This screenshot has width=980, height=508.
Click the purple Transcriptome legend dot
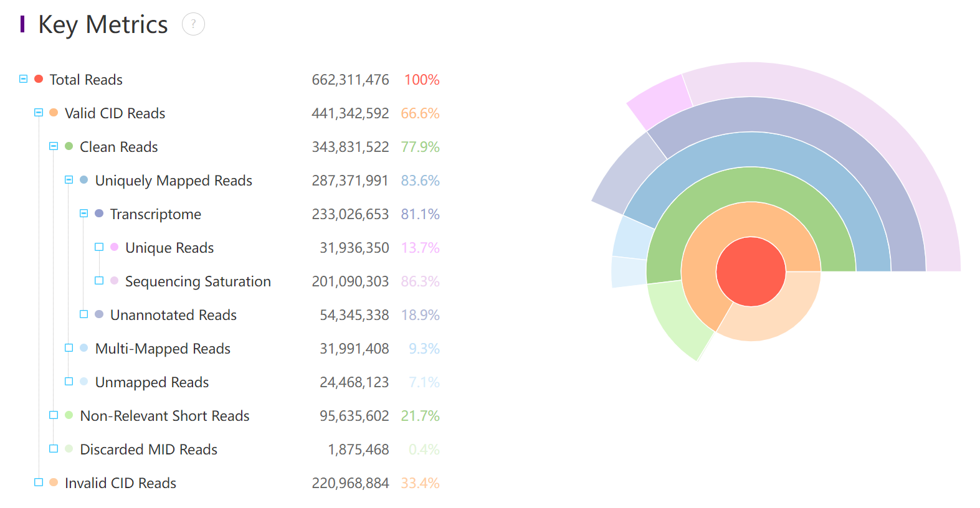point(99,214)
